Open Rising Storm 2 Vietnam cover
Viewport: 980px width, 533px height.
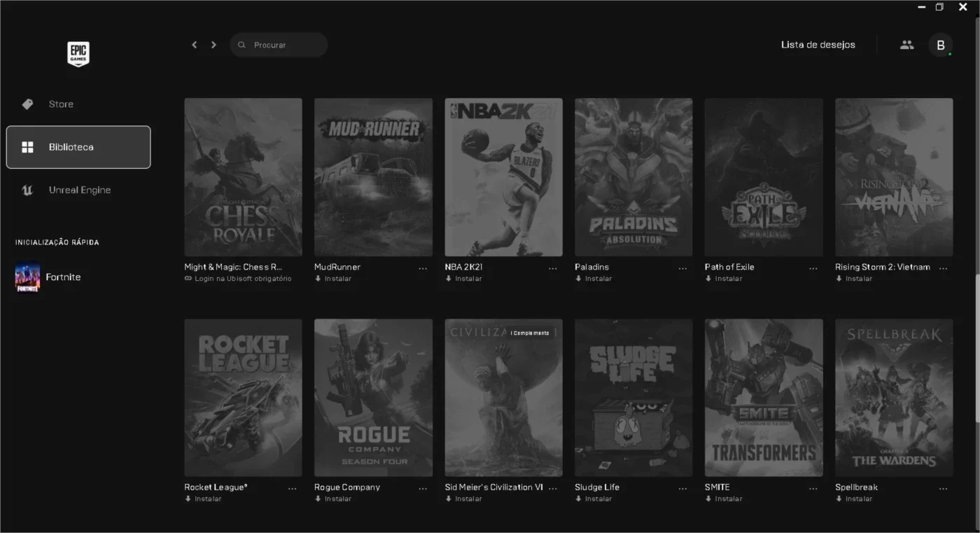tap(894, 177)
